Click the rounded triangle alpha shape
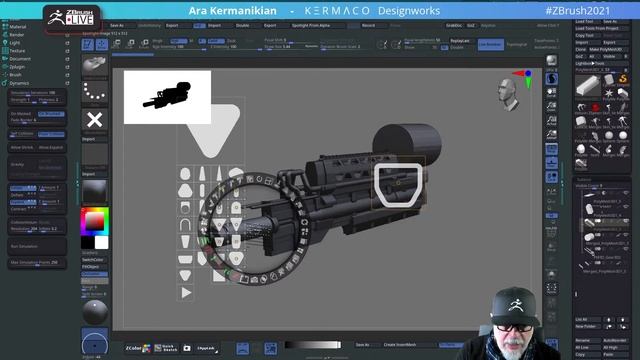Viewport: 640px width, 360px height. click(x=211, y=130)
